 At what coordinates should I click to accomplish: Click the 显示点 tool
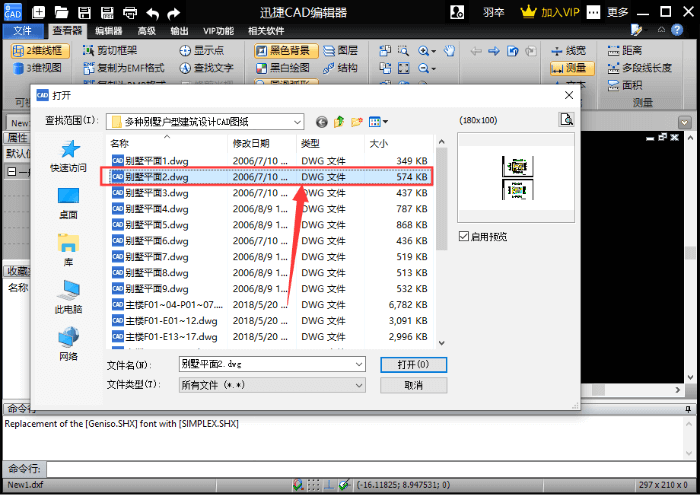tap(201, 50)
